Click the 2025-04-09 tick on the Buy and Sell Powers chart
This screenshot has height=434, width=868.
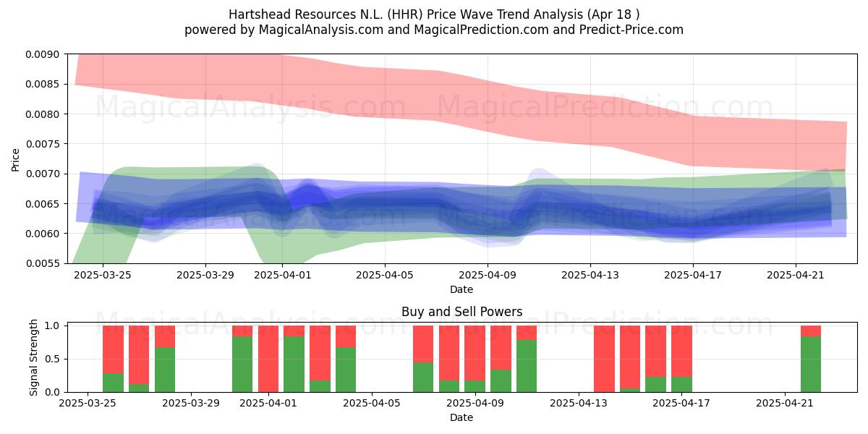[x=475, y=404]
